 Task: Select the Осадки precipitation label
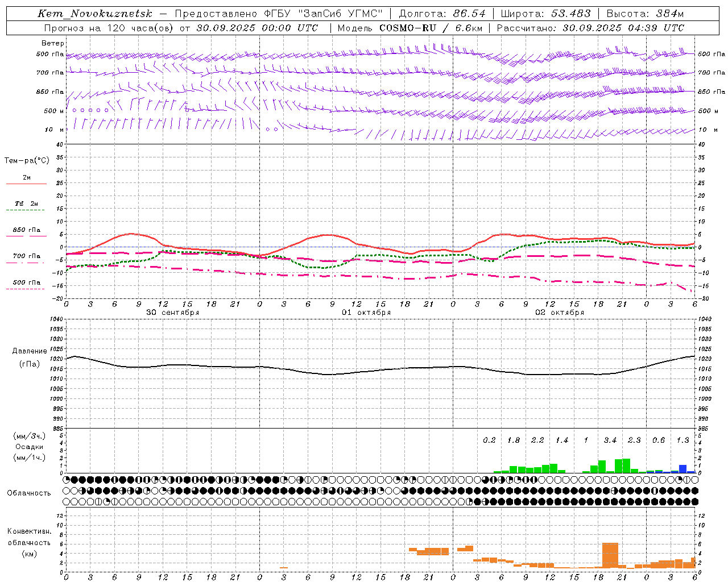(29, 447)
